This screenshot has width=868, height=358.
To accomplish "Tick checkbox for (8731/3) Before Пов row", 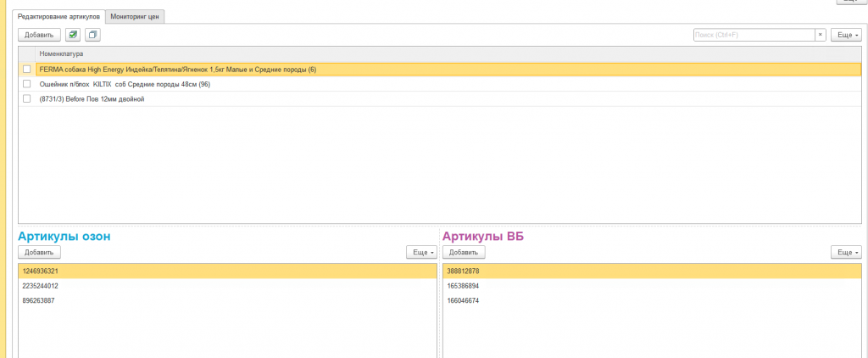I will coord(26,98).
